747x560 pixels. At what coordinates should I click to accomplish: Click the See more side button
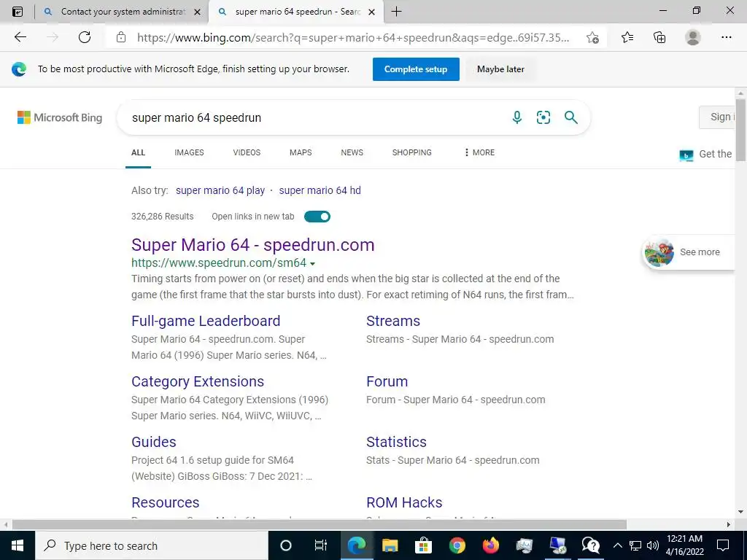(689, 252)
